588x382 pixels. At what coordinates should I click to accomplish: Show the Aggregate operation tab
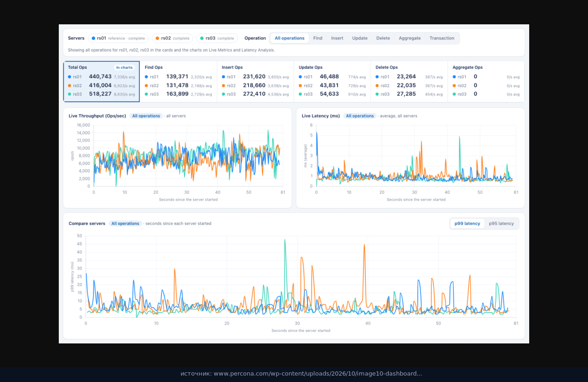pyautogui.click(x=410, y=38)
